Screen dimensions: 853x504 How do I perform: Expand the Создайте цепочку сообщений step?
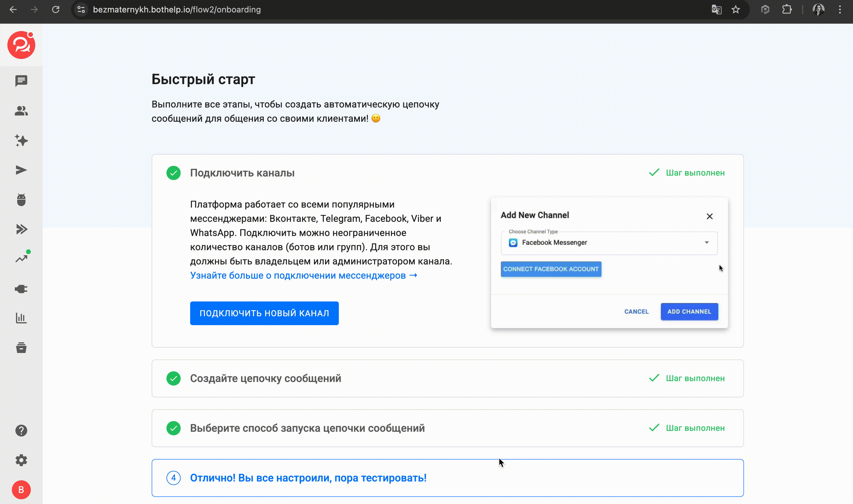[x=265, y=378]
